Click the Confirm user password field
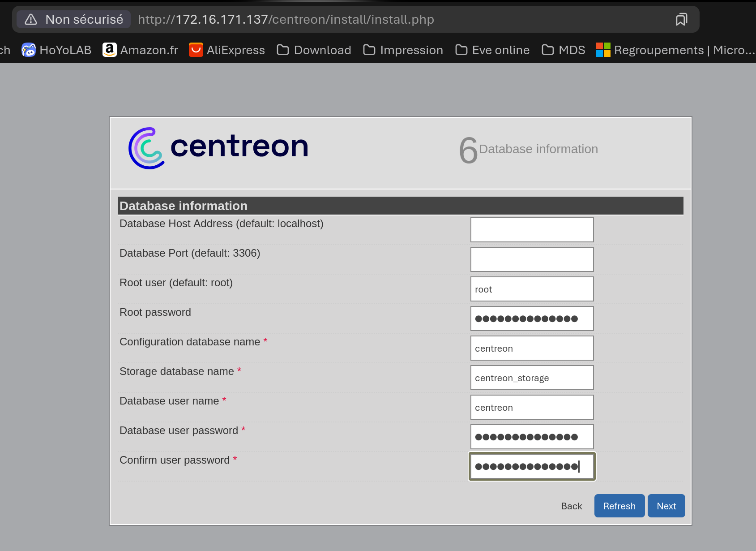Image resolution: width=756 pixels, height=551 pixels. [x=532, y=466]
